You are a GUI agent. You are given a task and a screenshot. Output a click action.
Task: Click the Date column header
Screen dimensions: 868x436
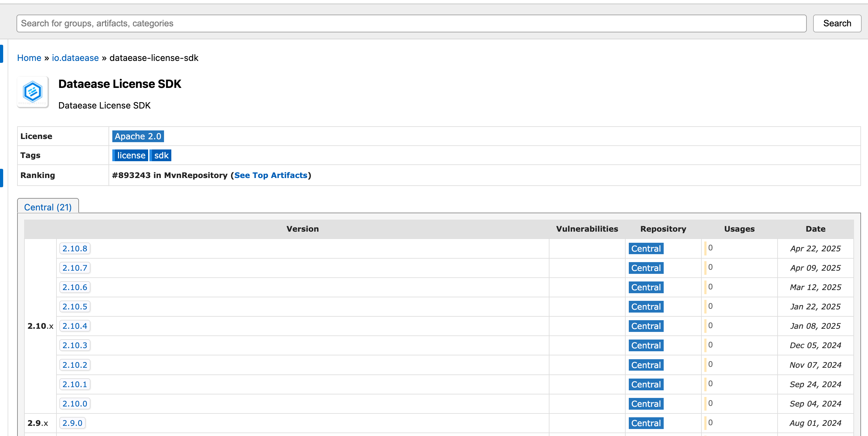coord(815,229)
